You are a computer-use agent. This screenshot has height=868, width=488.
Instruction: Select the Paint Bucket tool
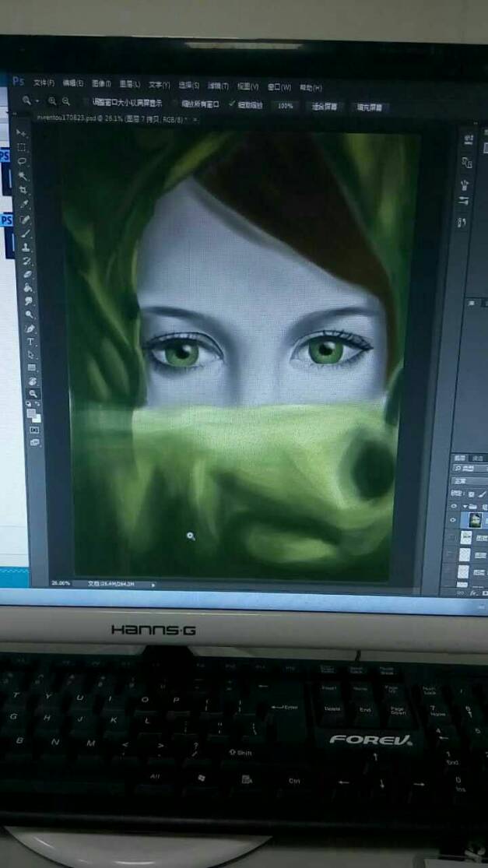click(28, 287)
